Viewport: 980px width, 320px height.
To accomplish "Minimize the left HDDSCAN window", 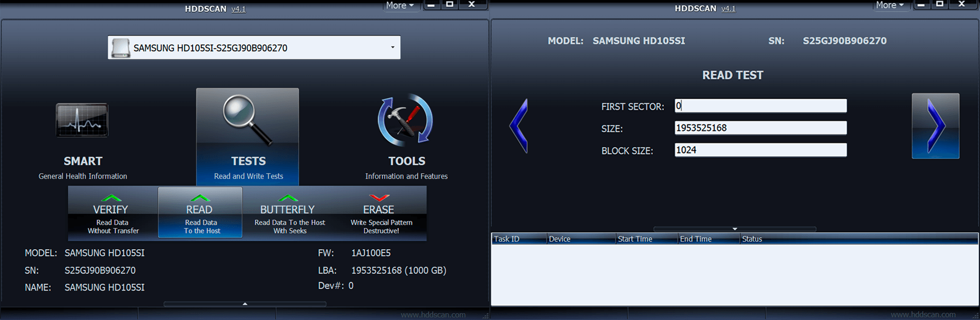I will [431, 5].
